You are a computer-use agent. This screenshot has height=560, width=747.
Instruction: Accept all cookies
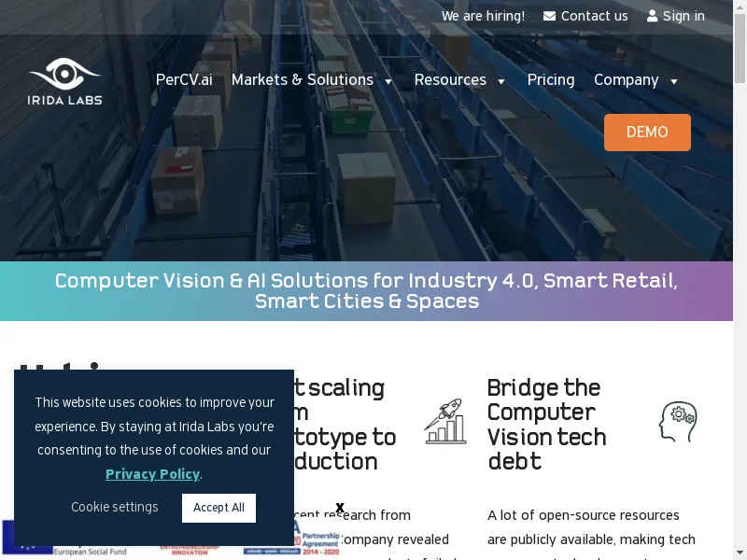tap(218, 508)
